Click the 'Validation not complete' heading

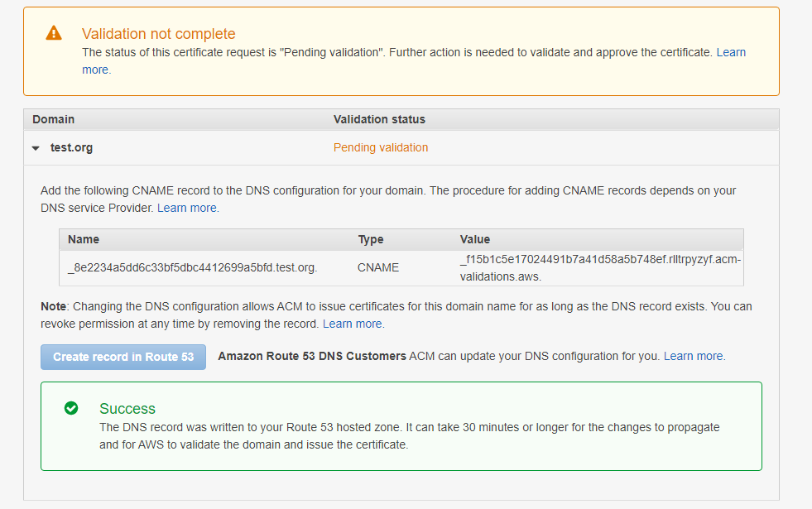(x=158, y=34)
